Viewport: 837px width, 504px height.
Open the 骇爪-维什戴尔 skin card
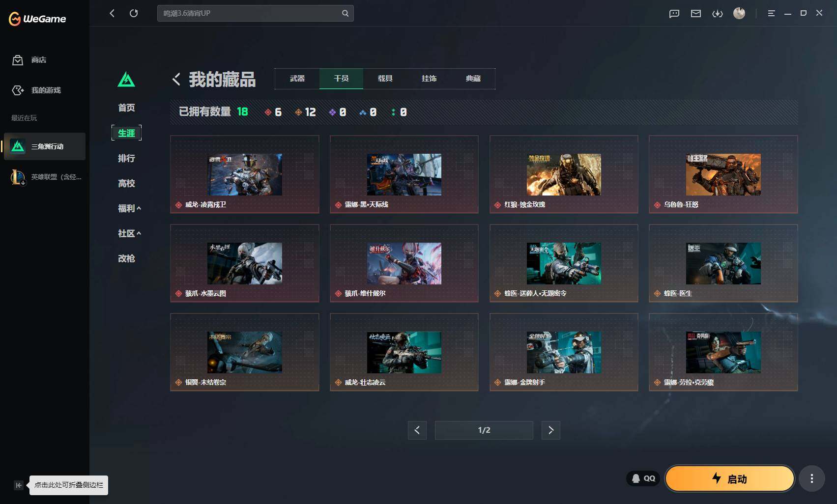[404, 263]
